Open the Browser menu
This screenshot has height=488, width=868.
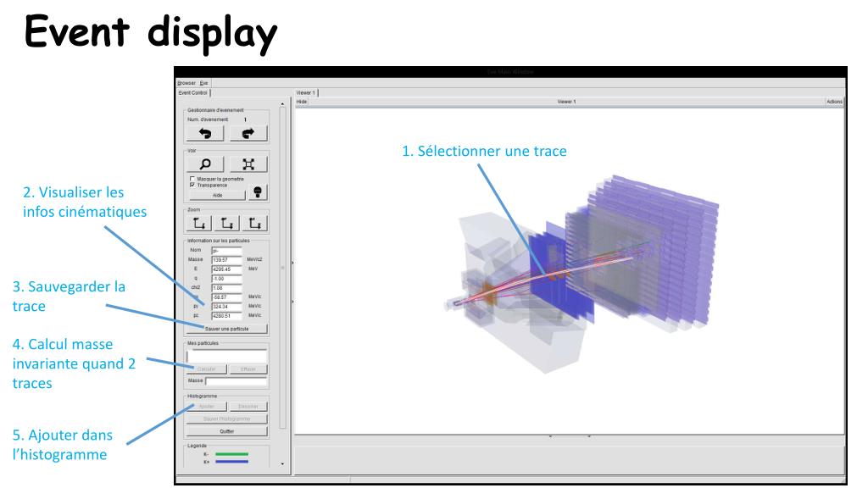coord(186,83)
